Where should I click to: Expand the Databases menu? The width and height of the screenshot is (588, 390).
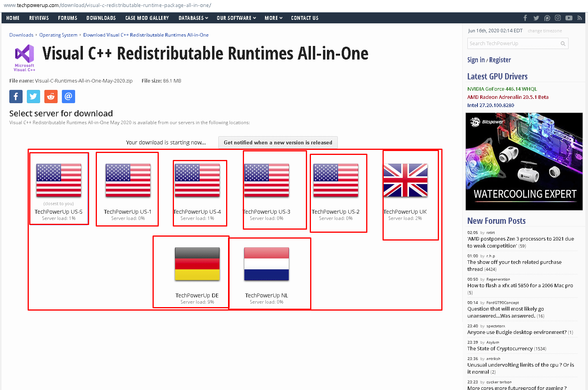(193, 18)
